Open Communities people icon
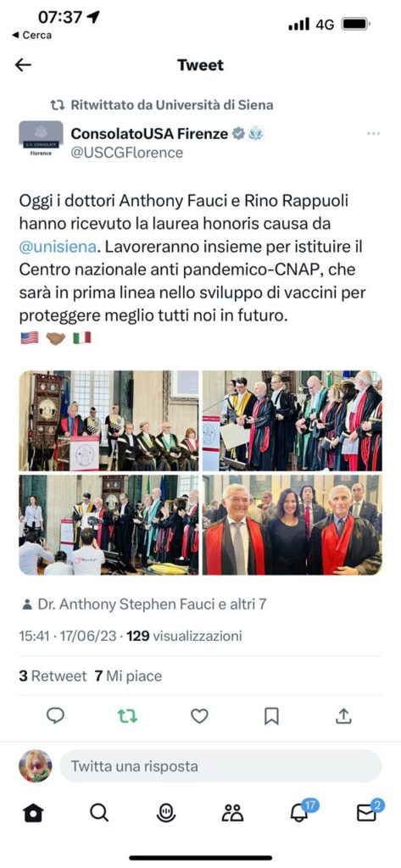 pos(232,813)
